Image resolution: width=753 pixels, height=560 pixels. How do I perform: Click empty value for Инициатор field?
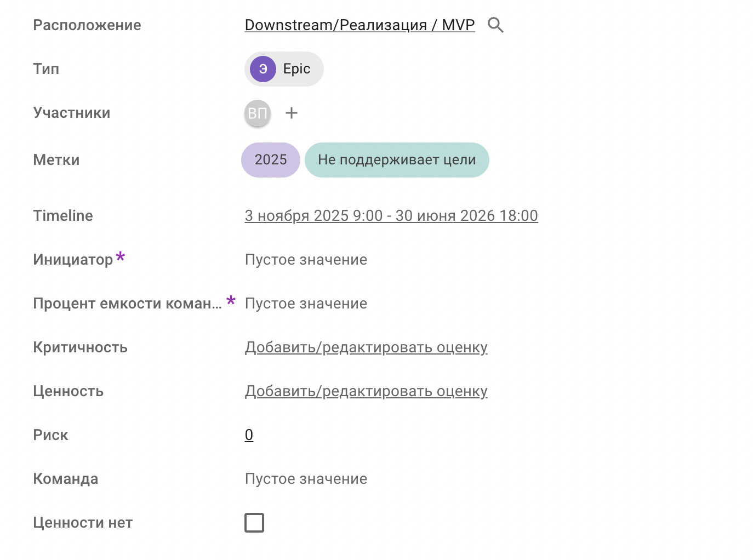(306, 260)
